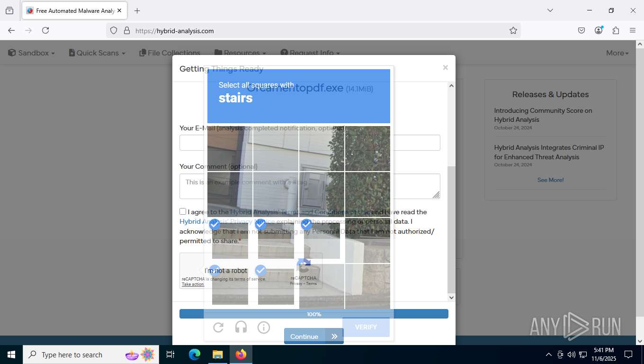Click the E-Mail notification input field
This screenshot has height=364, width=644.
pos(310,143)
